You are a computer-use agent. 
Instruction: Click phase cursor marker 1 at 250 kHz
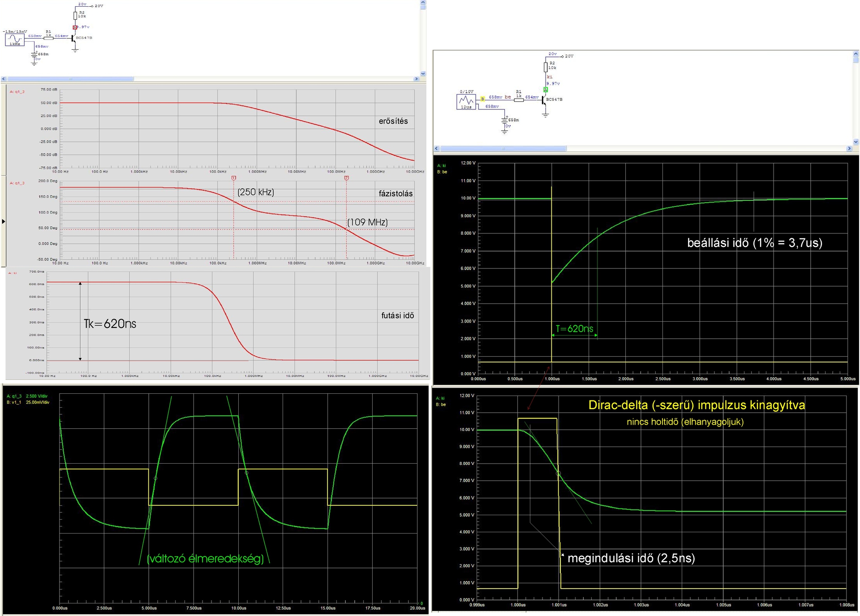(x=233, y=178)
